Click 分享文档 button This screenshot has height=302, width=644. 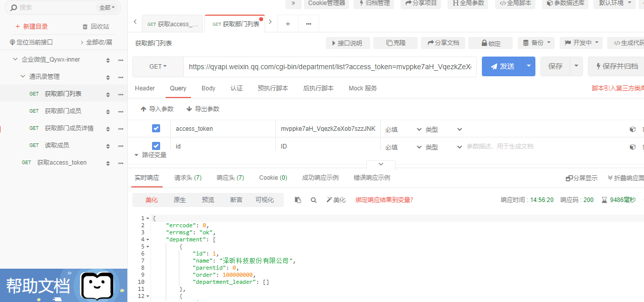coord(443,43)
